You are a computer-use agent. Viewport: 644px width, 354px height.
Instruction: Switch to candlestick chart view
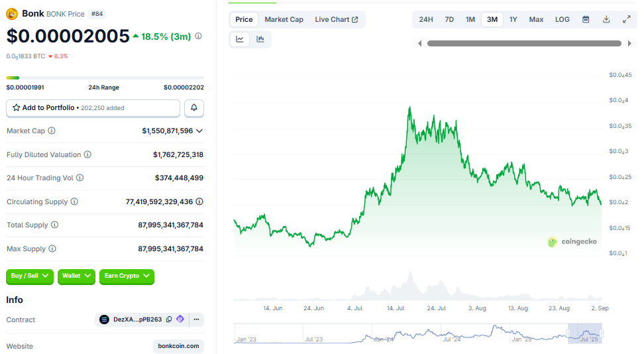coord(260,39)
